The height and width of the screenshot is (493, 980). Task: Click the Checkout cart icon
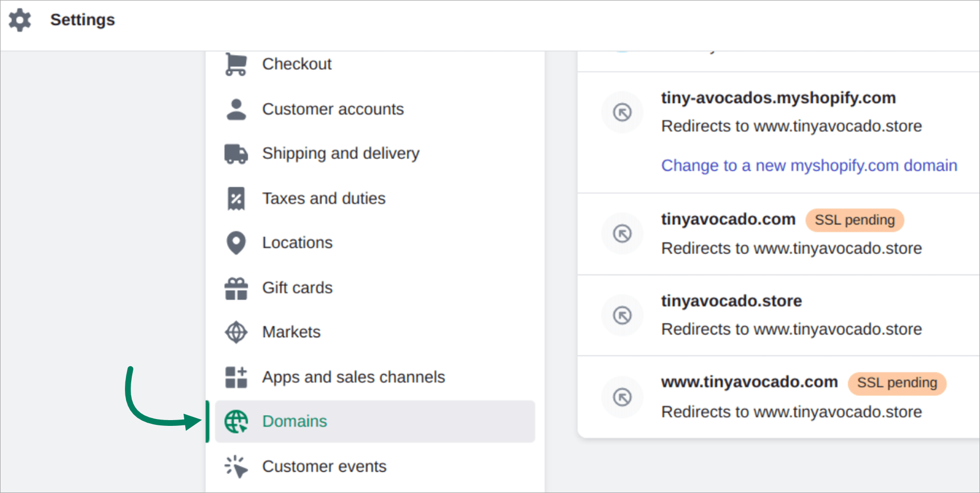(236, 65)
